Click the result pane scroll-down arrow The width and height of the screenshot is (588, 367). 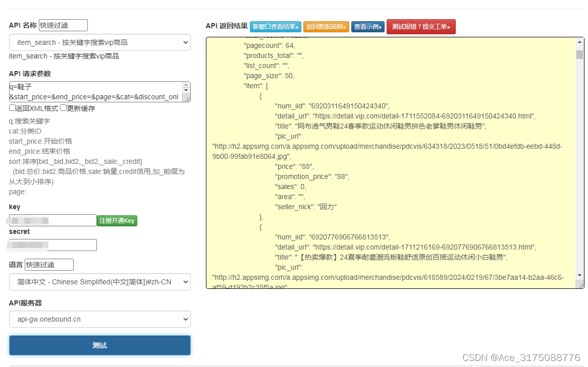[x=580, y=275]
